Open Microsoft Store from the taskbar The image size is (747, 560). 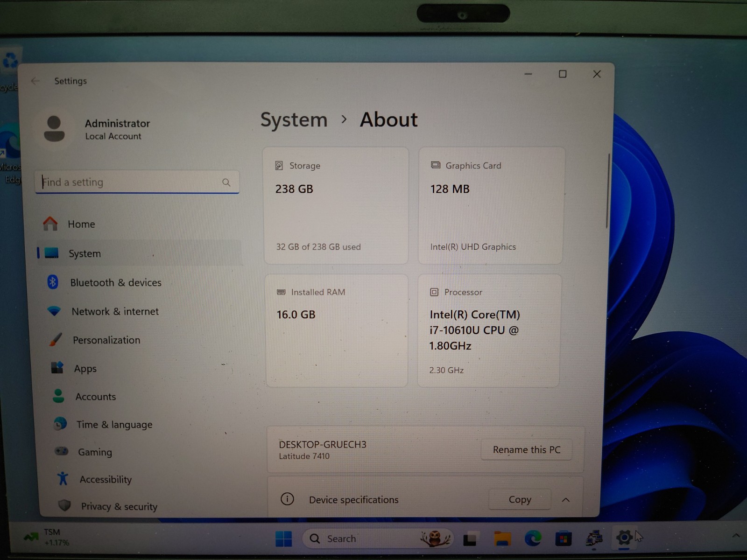564,539
